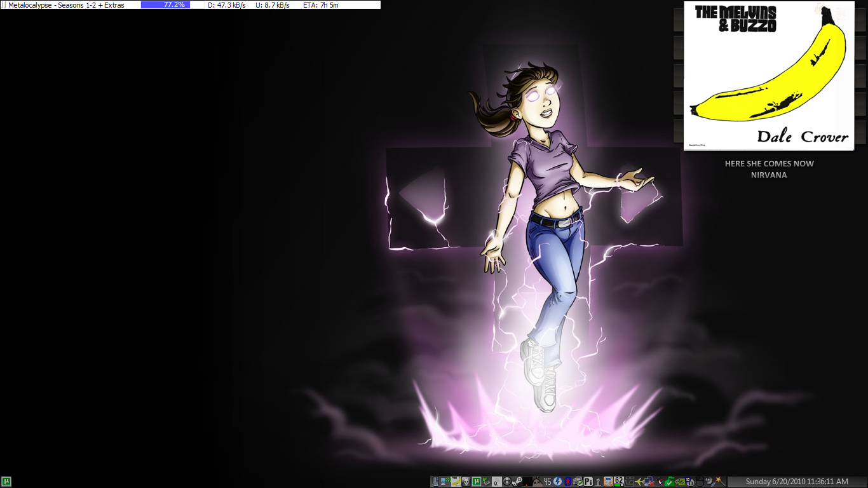
Task: Click the Melvins & Buzzo album art
Action: click(769, 76)
